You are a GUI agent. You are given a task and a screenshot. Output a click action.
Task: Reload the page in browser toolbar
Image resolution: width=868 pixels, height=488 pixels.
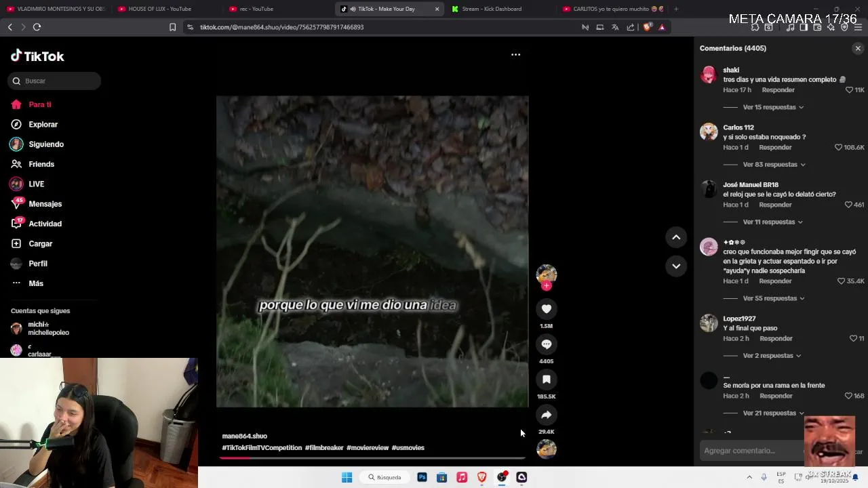click(37, 27)
